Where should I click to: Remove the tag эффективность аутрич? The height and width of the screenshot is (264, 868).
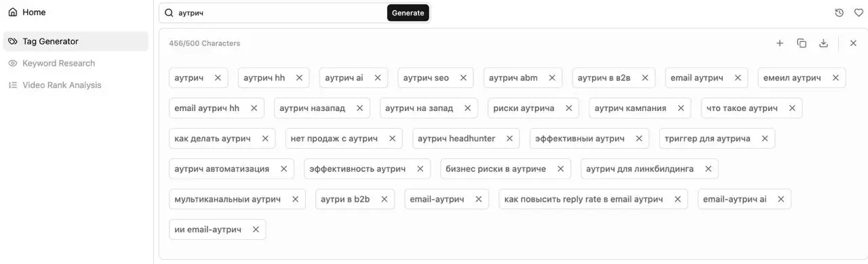[420, 169]
